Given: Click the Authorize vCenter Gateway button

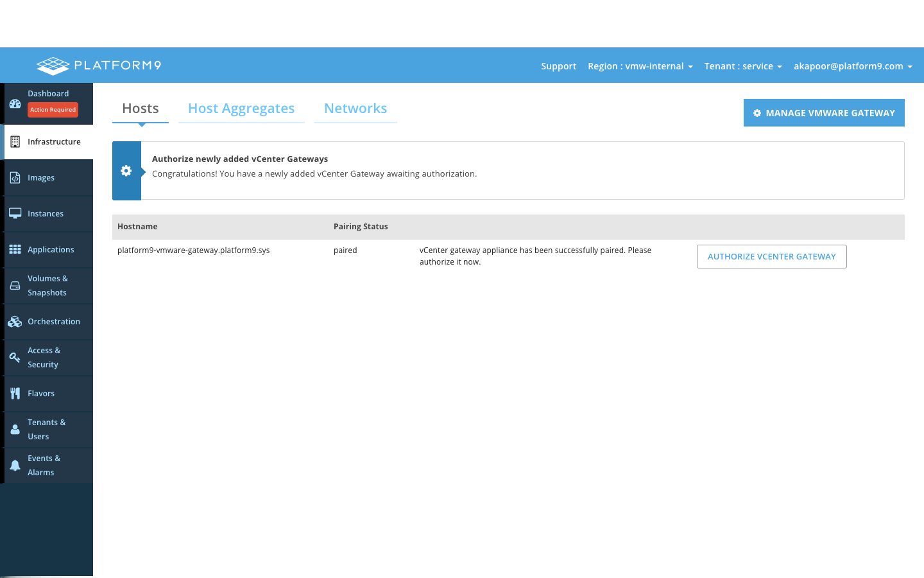Looking at the screenshot, I should (x=771, y=256).
